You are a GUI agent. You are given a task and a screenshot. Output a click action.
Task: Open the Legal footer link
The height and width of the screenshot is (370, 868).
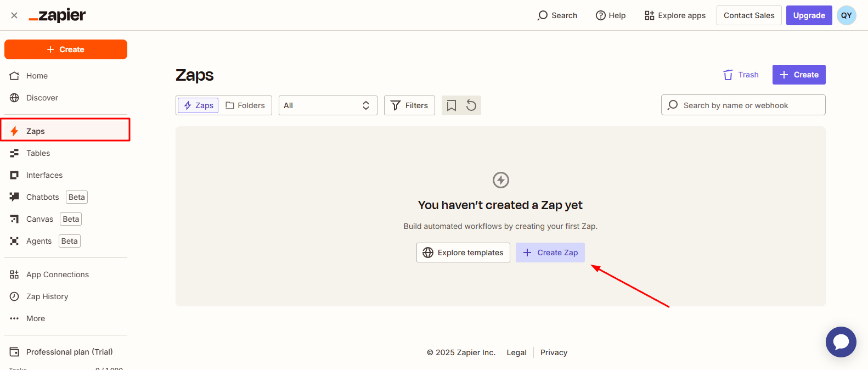click(x=516, y=352)
